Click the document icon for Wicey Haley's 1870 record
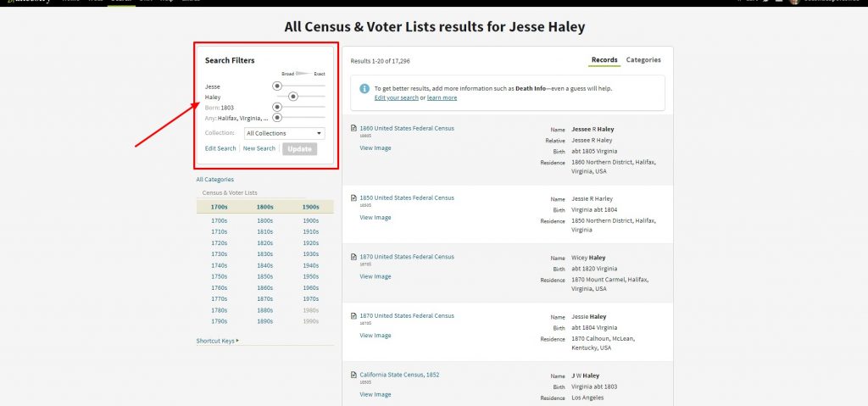This screenshot has width=868, height=406. [353, 257]
